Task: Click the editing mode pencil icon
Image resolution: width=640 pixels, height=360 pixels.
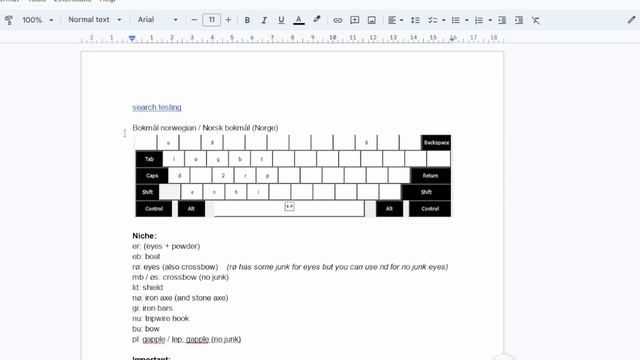Action: click(x=631, y=20)
